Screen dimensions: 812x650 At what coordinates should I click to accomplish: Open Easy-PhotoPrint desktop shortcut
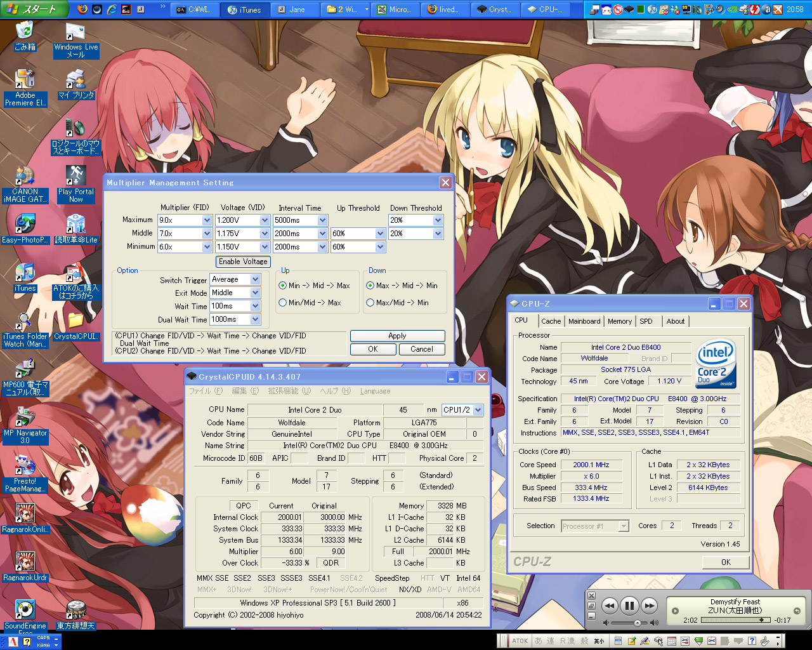pos(25,229)
